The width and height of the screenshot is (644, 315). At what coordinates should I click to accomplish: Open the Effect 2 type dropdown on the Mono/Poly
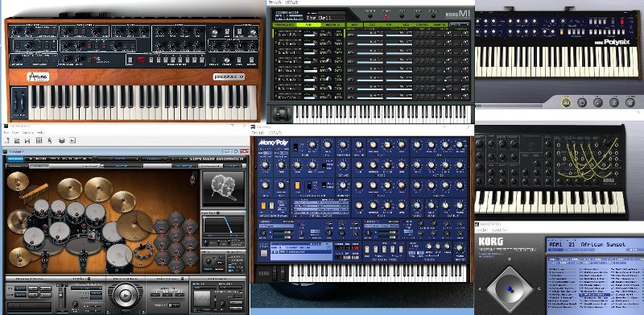tap(382, 226)
